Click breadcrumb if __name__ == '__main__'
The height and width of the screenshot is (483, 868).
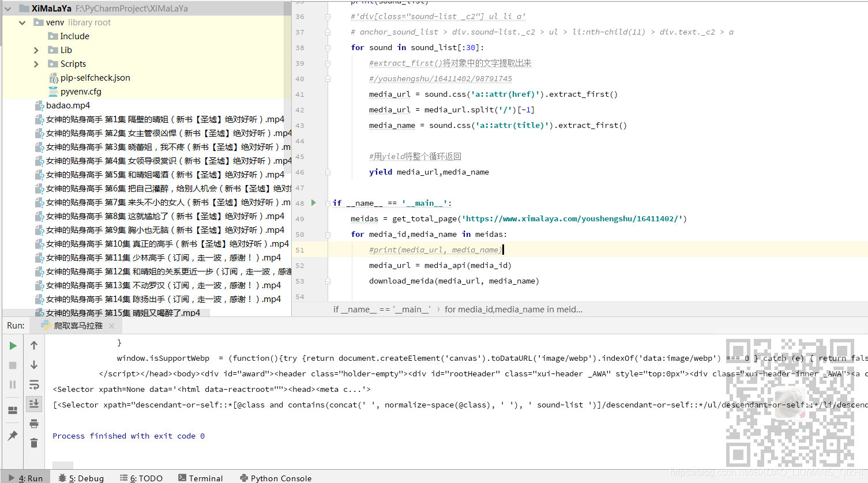[382, 310]
